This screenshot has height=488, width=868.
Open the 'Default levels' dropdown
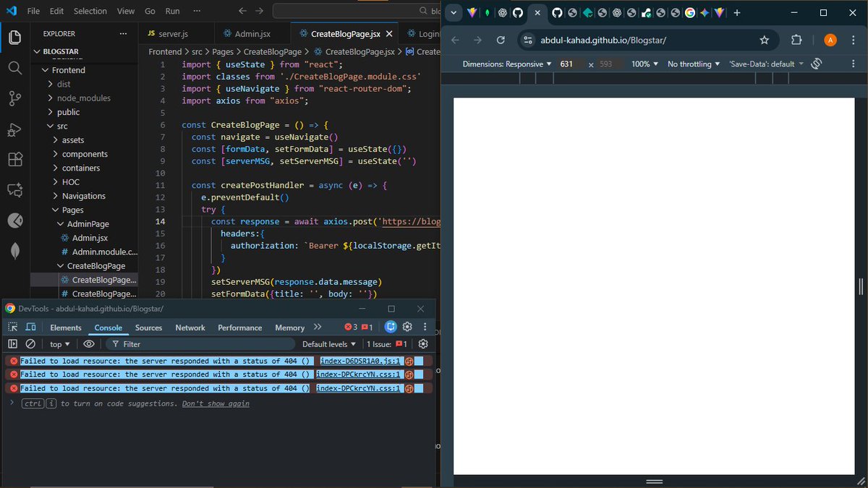[328, 343]
